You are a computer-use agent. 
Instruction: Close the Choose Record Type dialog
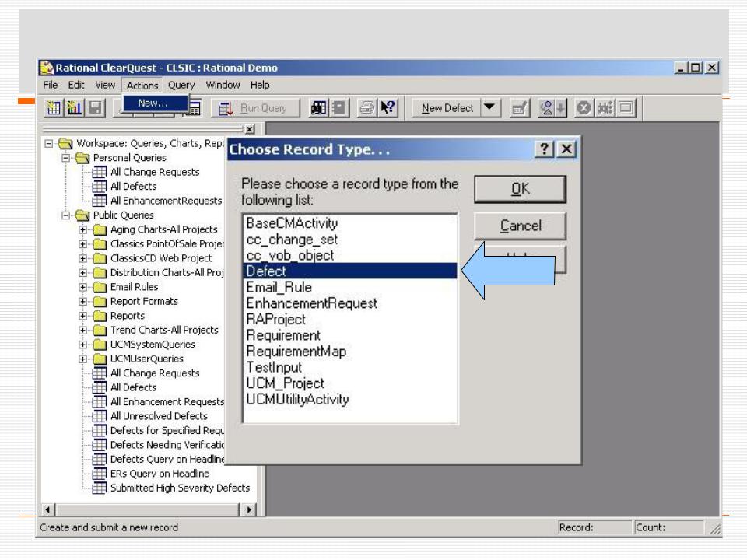coord(566,149)
